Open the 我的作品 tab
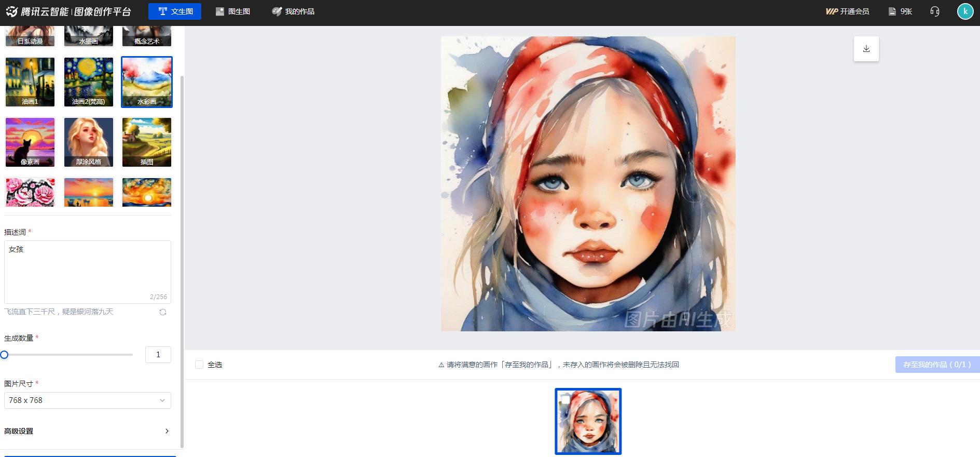The height and width of the screenshot is (457, 980). coord(293,11)
